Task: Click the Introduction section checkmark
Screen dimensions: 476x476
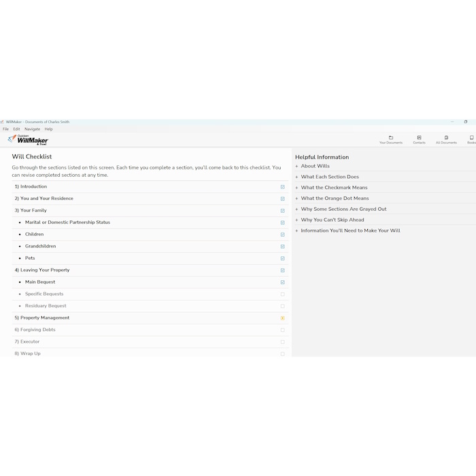Action: 282,187
